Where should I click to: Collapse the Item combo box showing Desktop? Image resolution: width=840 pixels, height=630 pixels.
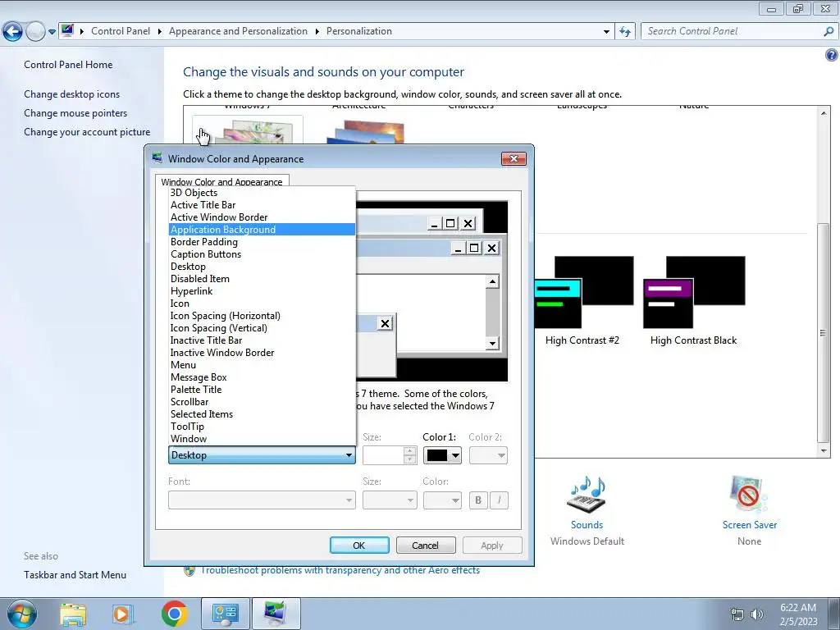pyautogui.click(x=262, y=455)
